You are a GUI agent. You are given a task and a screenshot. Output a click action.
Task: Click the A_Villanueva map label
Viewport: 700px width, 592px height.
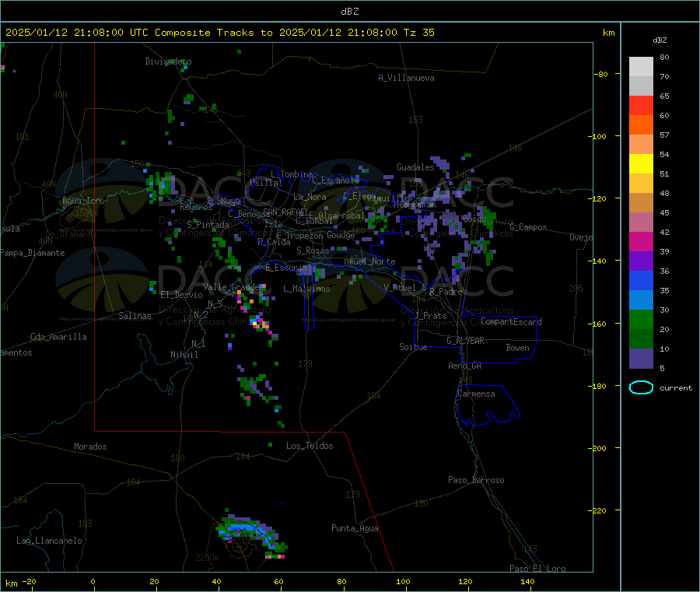(x=406, y=78)
